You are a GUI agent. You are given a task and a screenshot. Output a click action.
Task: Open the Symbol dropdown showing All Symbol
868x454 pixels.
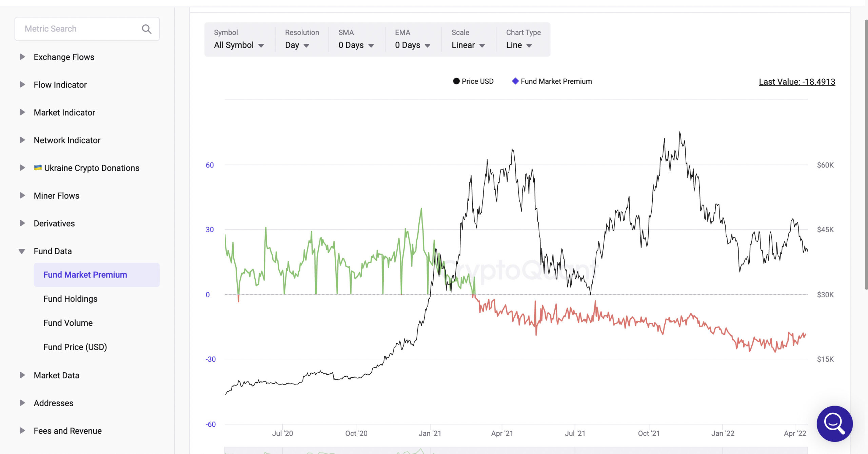coord(239,45)
